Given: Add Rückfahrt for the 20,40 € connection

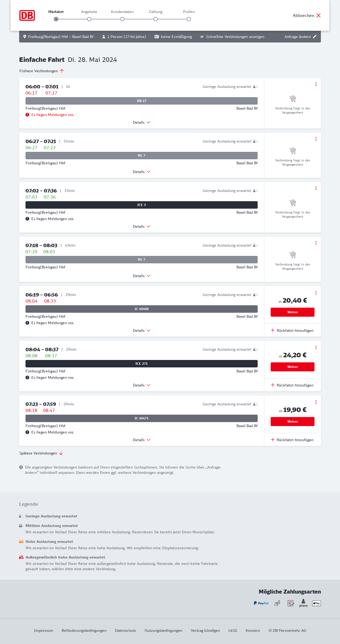Looking at the screenshot, I should point(292,330).
